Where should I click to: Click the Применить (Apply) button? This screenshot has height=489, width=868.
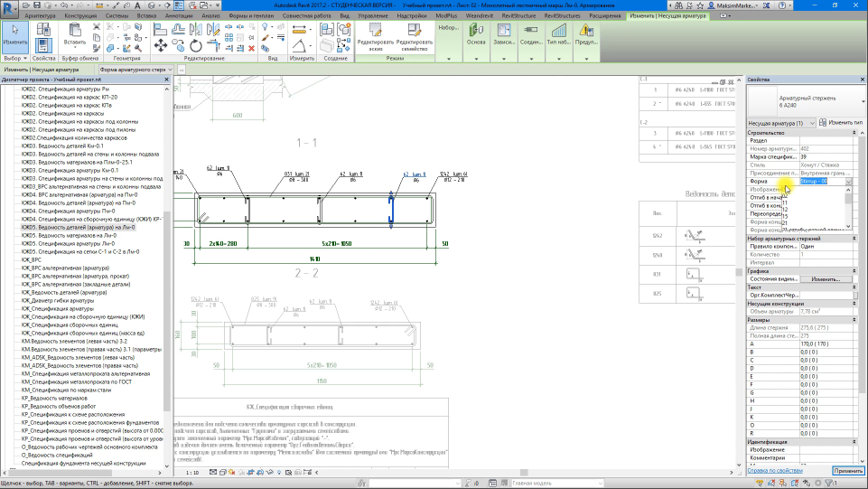pos(847,471)
